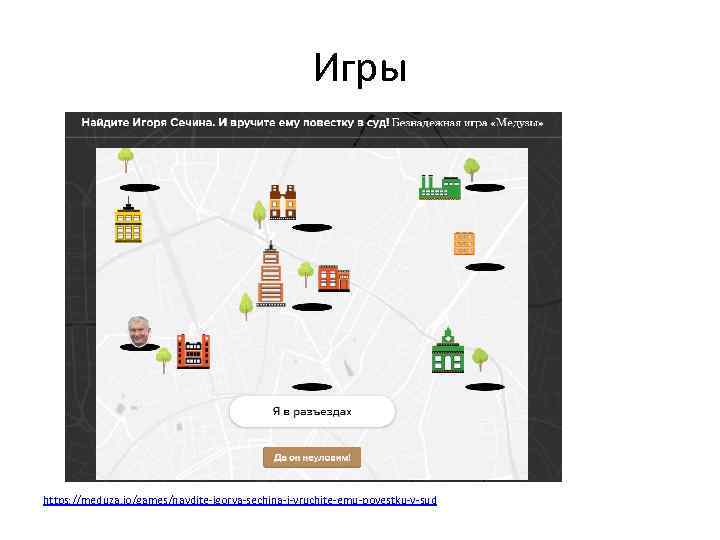
Task: Click the tree above the yellow tower's hole
Action: pyautogui.click(x=126, y=160)
